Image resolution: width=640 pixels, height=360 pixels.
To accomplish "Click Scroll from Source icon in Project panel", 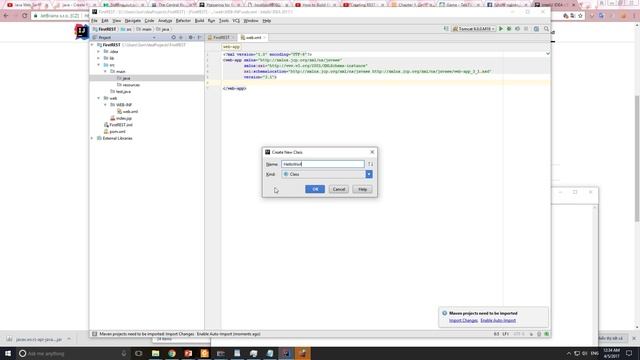I will point(173,38).
